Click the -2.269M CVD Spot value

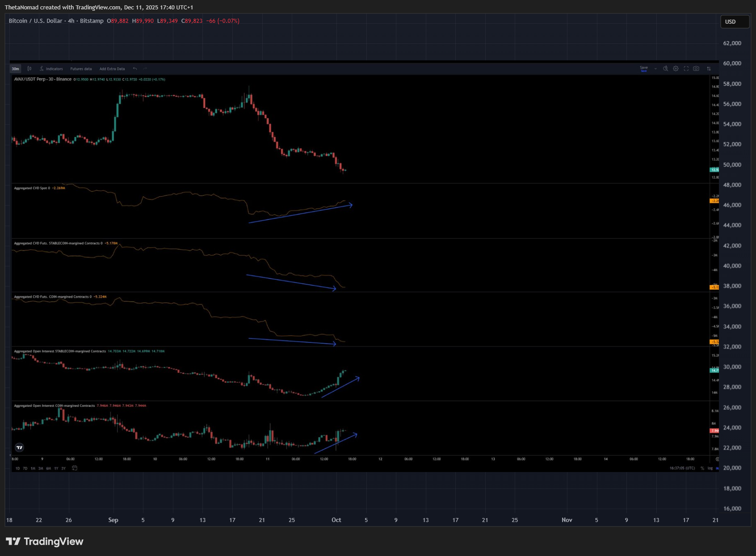[59, 188]
